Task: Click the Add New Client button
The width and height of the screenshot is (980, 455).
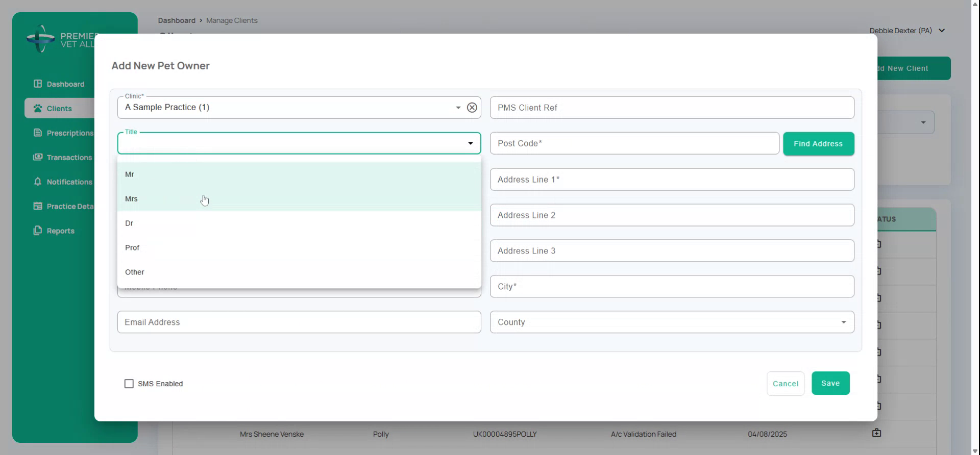Action: click(914, 68)
